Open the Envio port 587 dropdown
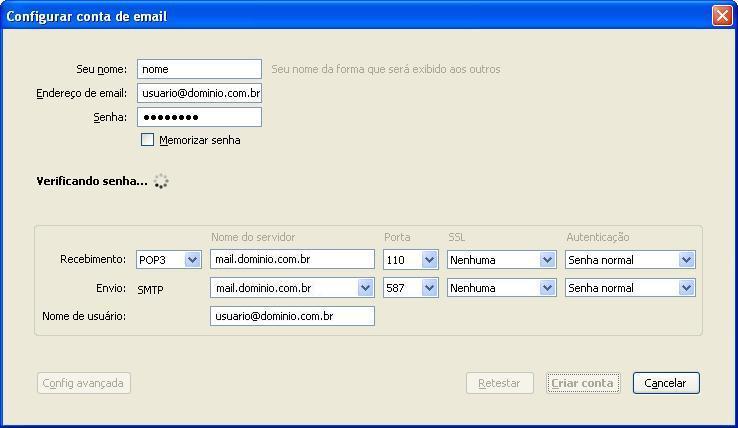 click(x=410, y=288)
